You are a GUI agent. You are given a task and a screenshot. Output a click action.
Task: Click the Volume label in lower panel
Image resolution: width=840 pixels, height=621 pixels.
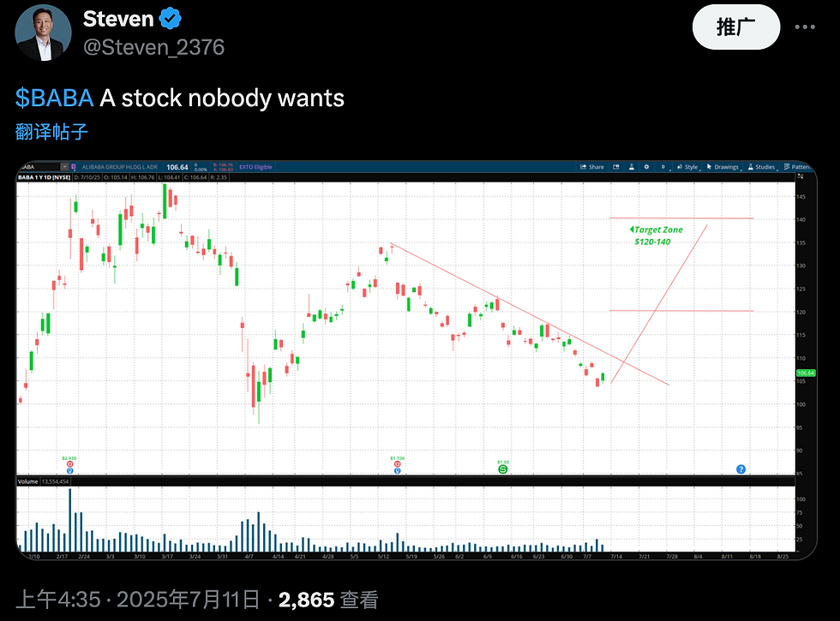point(27,481)
